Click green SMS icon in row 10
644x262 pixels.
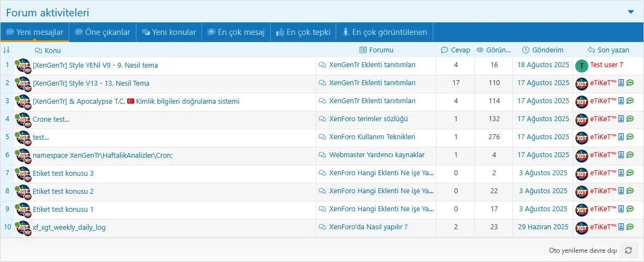click(x=630, y=227)
